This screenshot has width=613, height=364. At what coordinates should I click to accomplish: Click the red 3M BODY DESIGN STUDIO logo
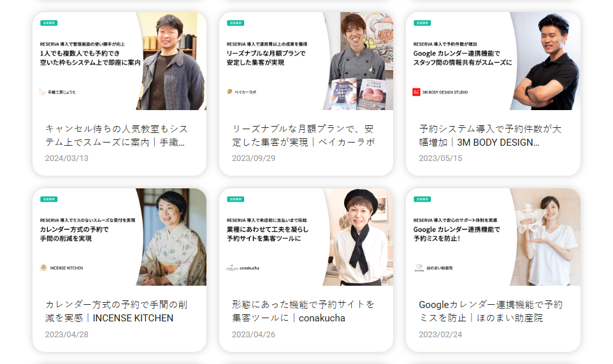(x=416, y=92)
